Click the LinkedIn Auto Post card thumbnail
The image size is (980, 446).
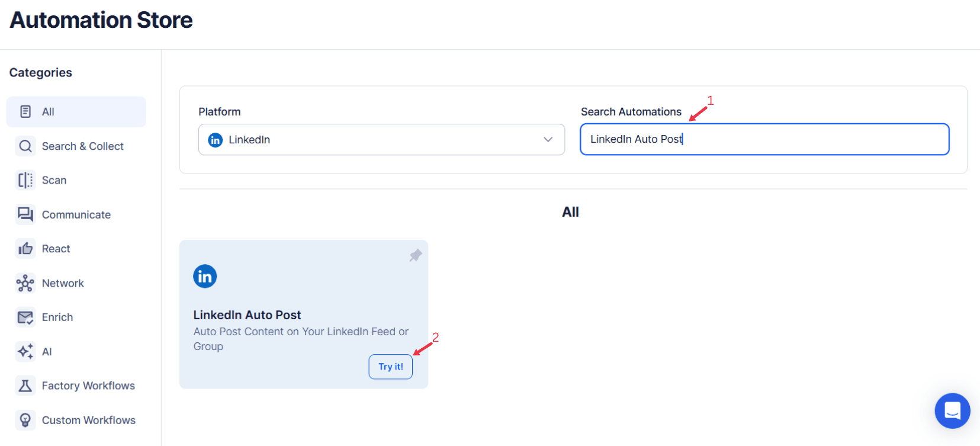(303, 314)
